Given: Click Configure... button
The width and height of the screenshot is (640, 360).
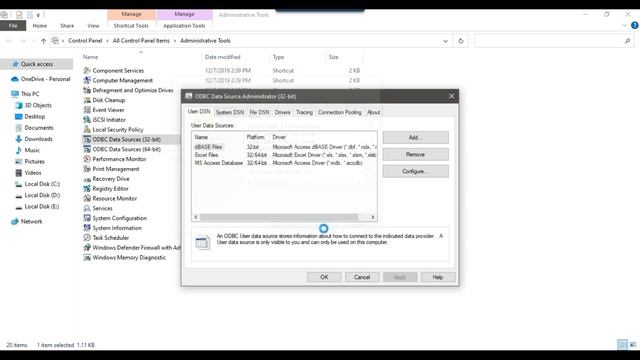Looking at the screenshot, I should 416,171.
